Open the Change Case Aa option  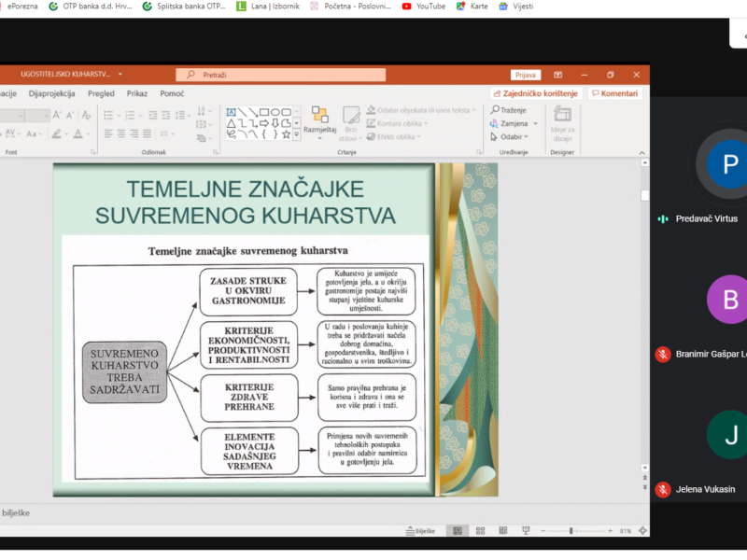(x=33, y=133)
